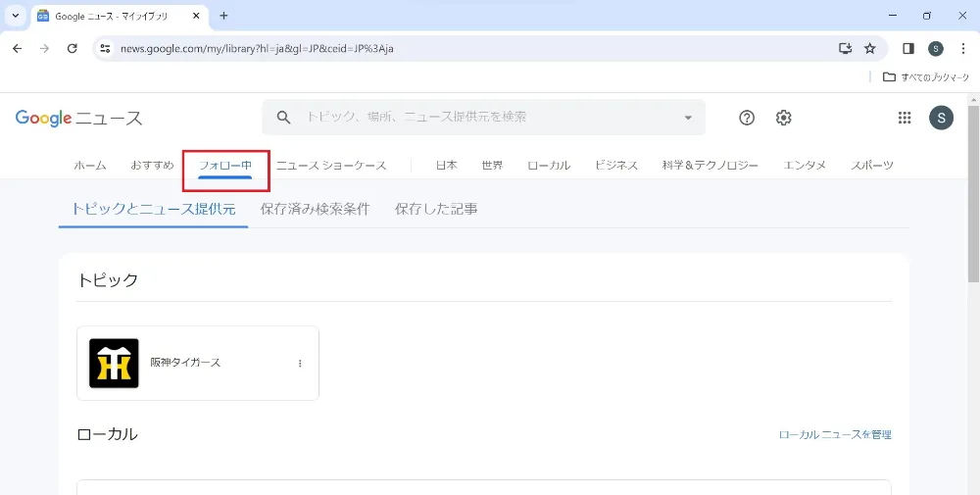Screen dimensions: 980x495
Task: Click the browser forward arrow
Action: 44,48
